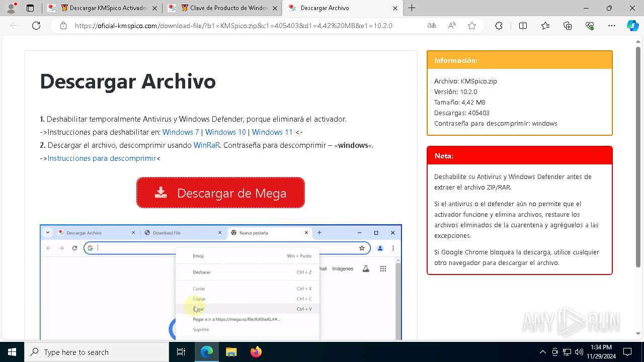This screenshot has width=644, height=362.
Task: Click the scrollbar down arrow
Action: [x=638, y=333]
